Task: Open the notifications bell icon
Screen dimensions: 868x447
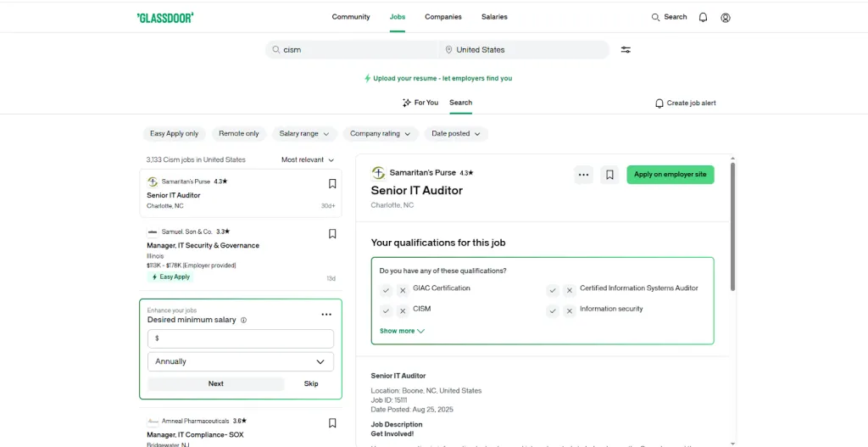Action: pyautogui.click(x=703, y=17)
